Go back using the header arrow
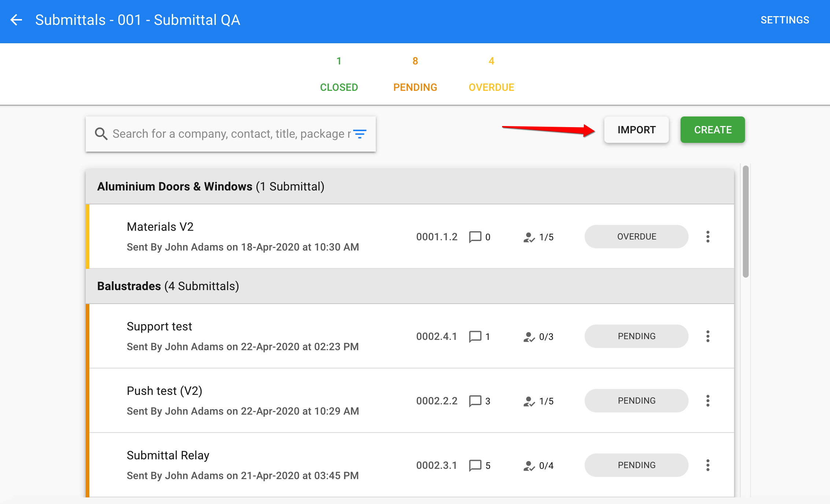The image size is (830, 504). [16, 20]
